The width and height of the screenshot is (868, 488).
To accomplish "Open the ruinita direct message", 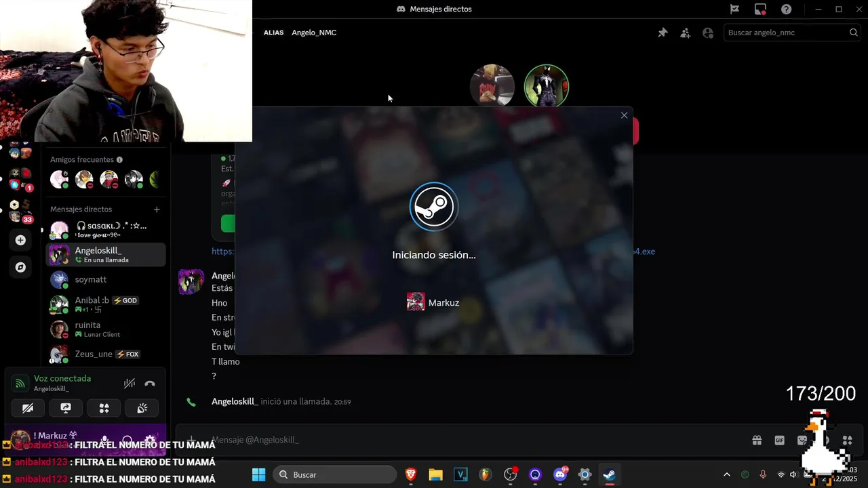I will point(106,329).
